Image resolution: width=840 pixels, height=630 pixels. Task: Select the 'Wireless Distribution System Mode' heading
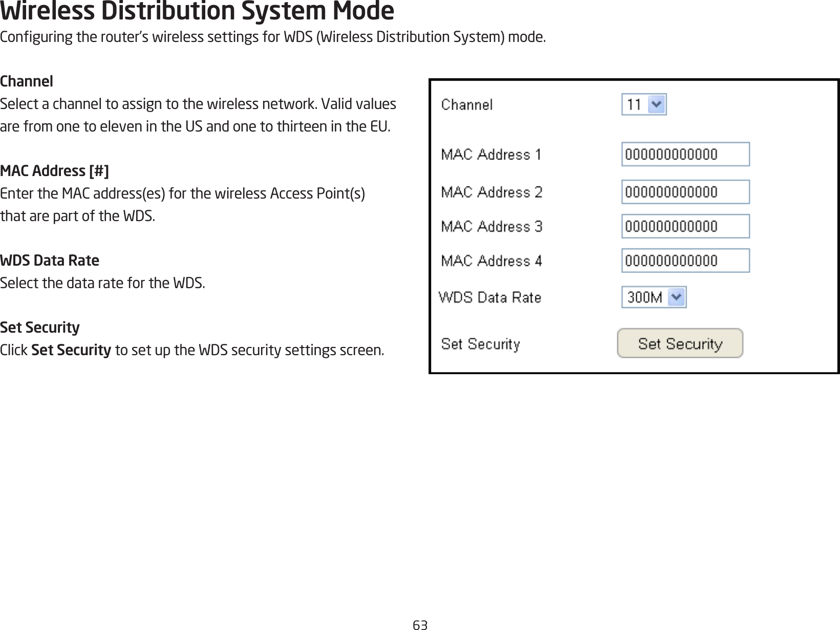pyautogui.click(x=197, y=11)
